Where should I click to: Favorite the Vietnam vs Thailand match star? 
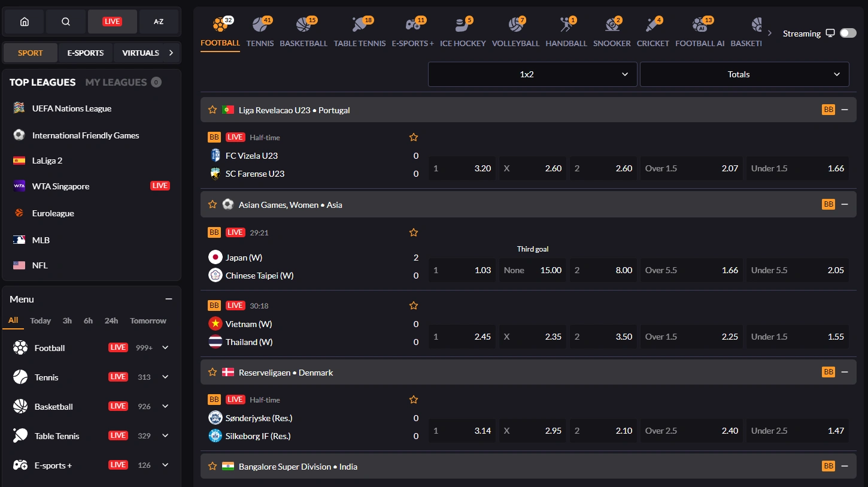pyautogui.click(x=413, y=305)
